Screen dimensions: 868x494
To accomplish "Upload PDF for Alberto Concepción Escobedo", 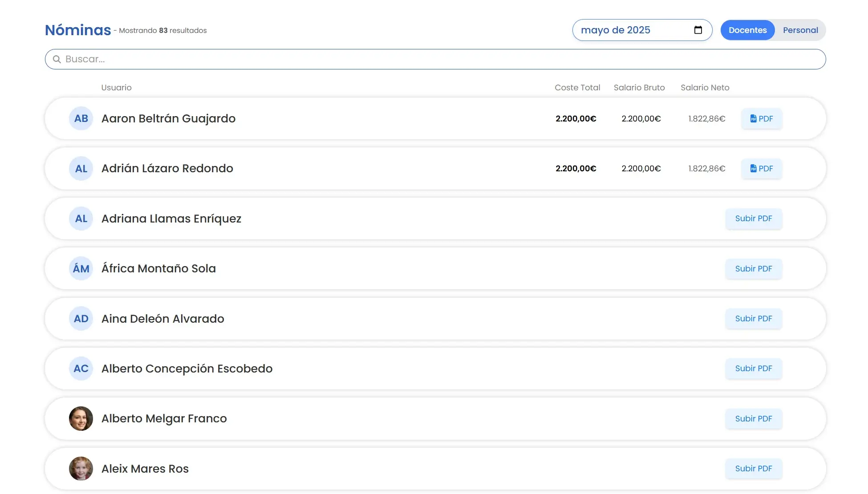I will (x=753, y=368).
